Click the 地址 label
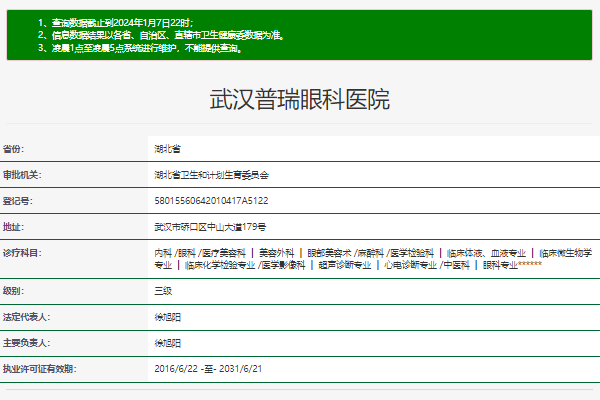 (x=13, y=227)
